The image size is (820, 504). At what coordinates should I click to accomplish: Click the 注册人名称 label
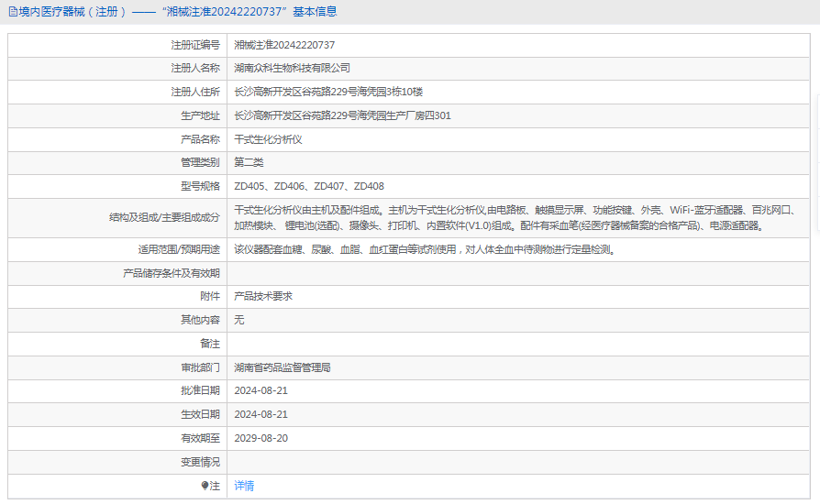click(x=195, y=68)
